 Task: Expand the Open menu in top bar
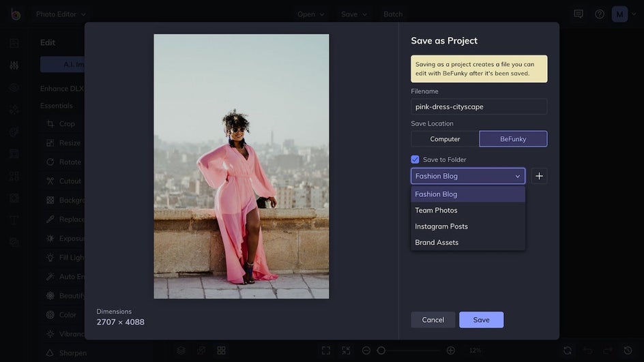(310, 14)
